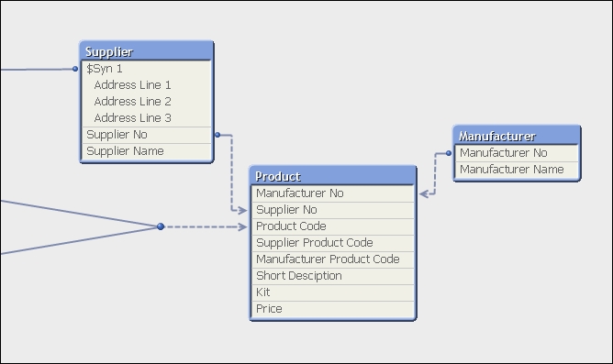Viewport: 613px width, 364px height.
Task: Select the Supplier table header
Action: [x=147, y=51]
